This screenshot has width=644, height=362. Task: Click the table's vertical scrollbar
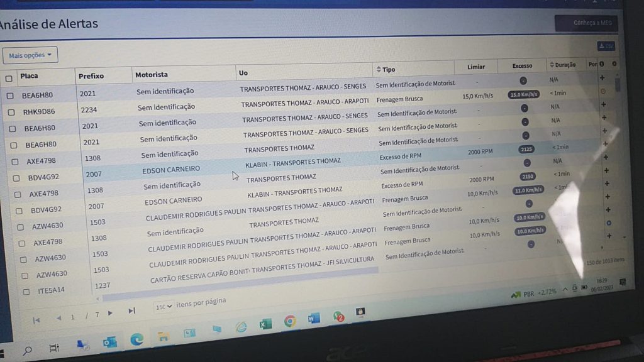pos(618,85)
